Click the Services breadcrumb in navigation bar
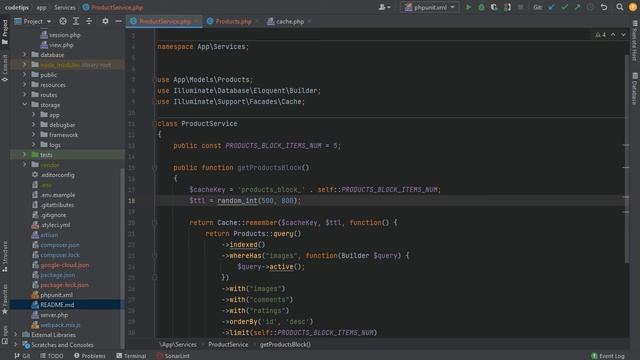The image size is (640, 360). tap(64, 7)
